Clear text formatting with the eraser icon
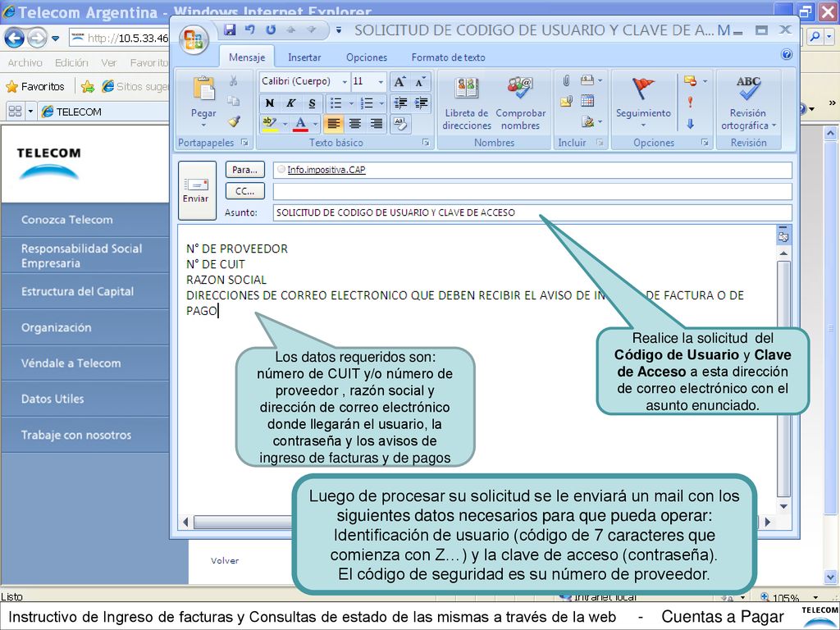Screen dimensions: 840x630 tap(400, 124)
